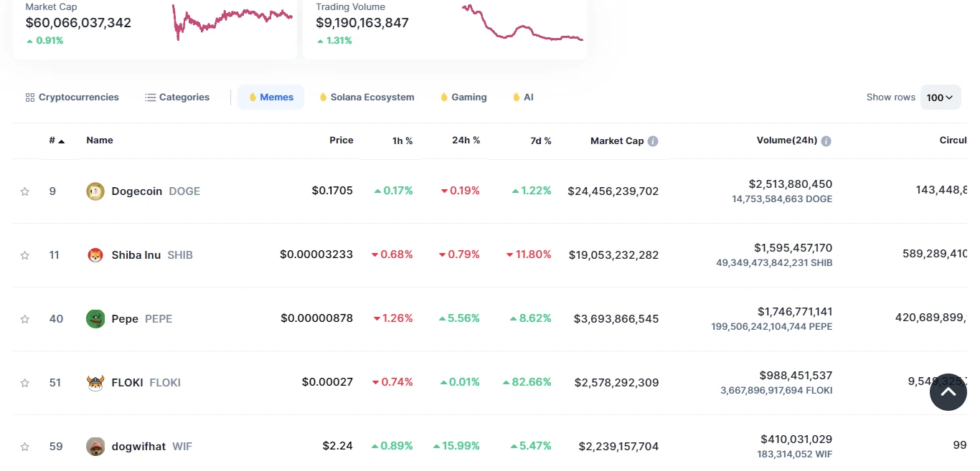Open dogwifhat 24h volume $410,031,029
This screenshot has height=471, width=980.
click(x=797, y=439)
